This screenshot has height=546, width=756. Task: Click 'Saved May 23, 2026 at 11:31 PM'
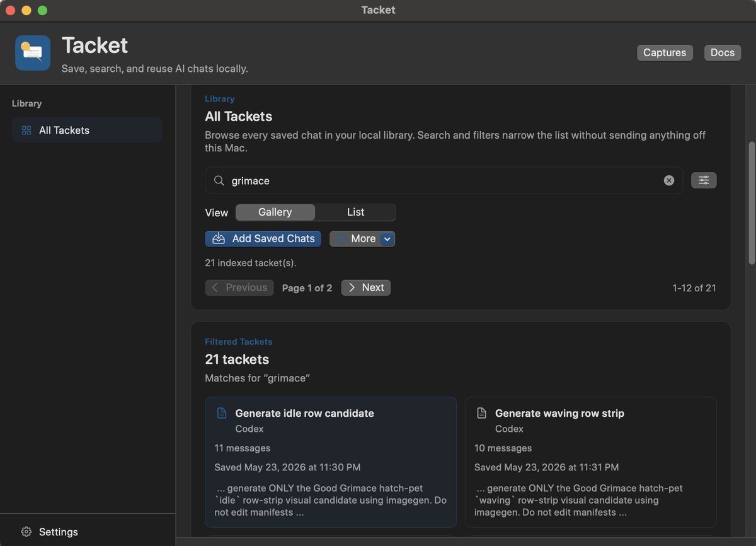tap(546, 467)
